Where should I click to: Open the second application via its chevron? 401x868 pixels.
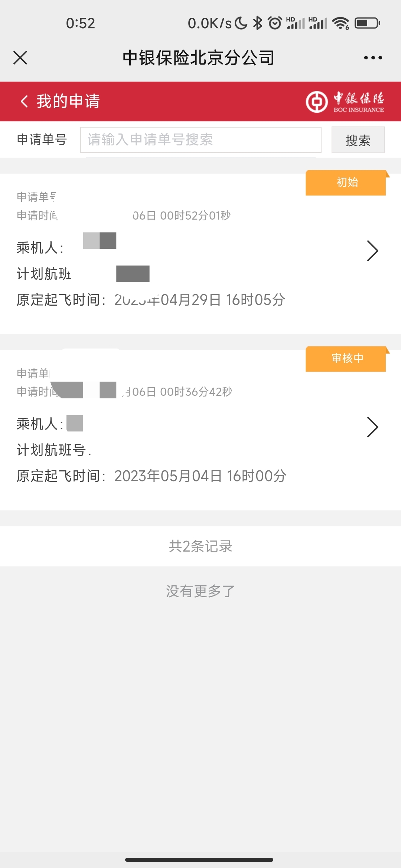click(x=372, y=427)
